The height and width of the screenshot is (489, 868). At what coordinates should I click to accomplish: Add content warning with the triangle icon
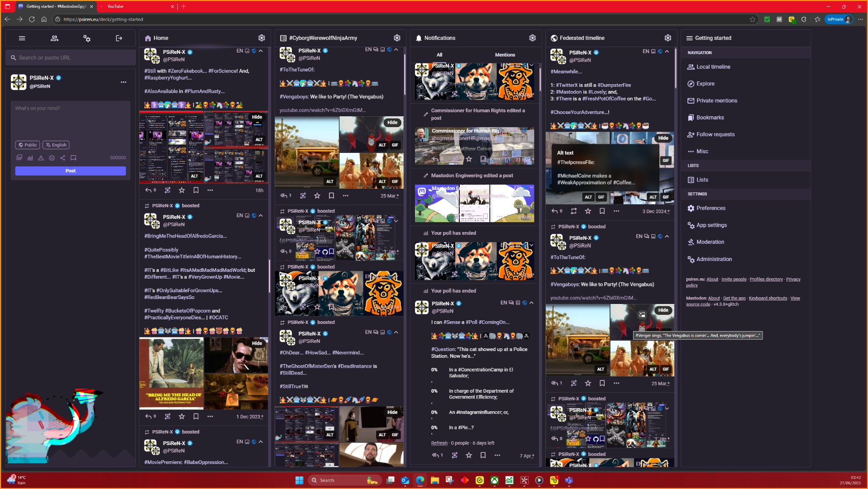(x=41, y=158)
